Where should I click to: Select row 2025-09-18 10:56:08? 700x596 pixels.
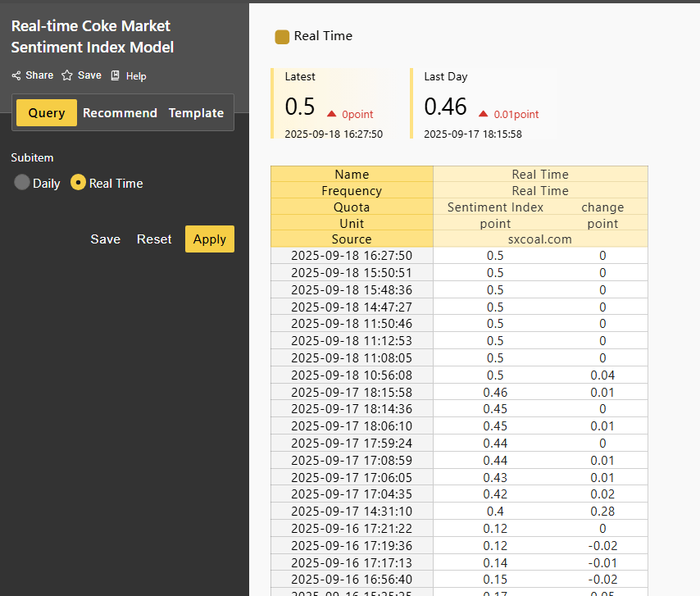coord(352,375)
